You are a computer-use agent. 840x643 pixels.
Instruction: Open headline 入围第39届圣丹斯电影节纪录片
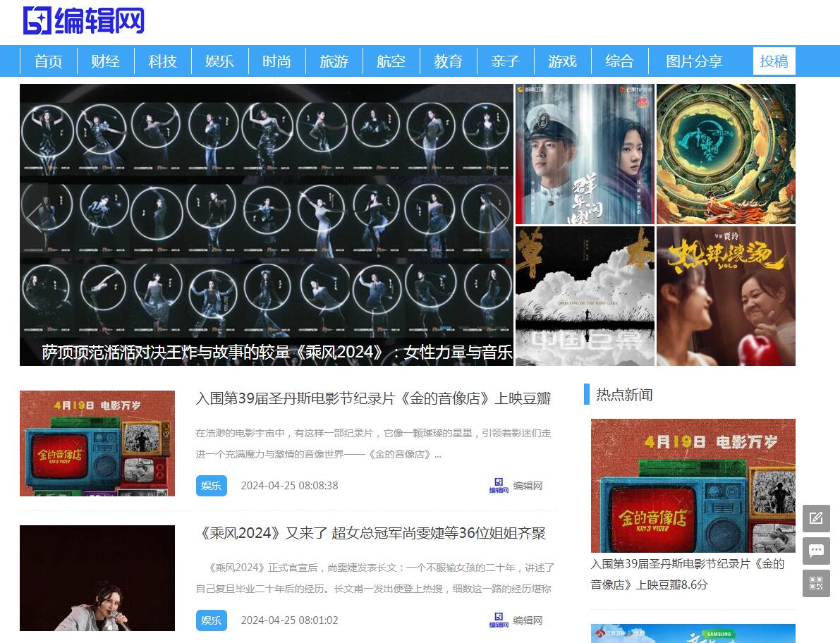(373, 398)
